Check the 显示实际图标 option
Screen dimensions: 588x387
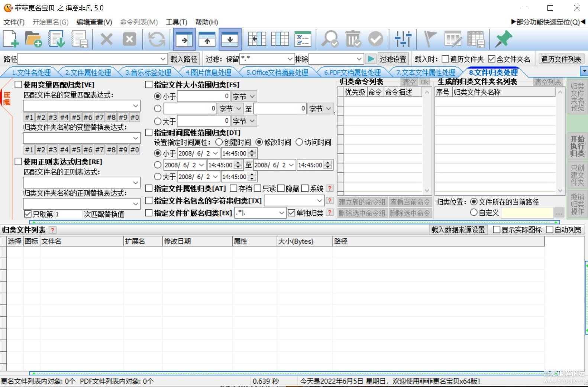[x=497, y=230]
